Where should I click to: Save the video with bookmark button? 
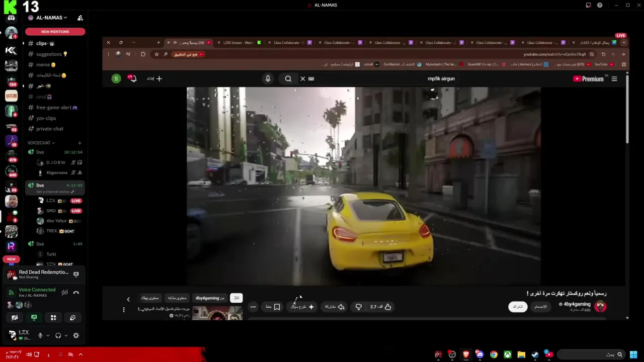pyautogui.click(x=273, y=307)
